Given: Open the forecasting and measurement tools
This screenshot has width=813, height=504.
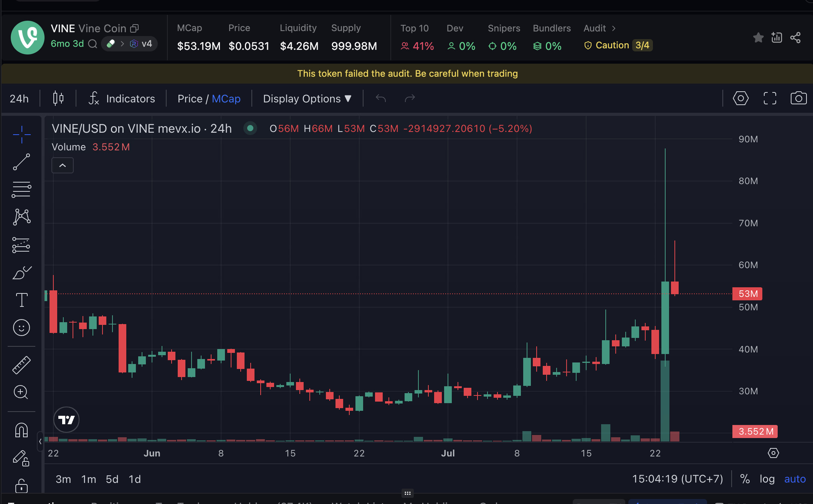Looking at the screenshot, I should pyautogui.click(x=21, y=245).
